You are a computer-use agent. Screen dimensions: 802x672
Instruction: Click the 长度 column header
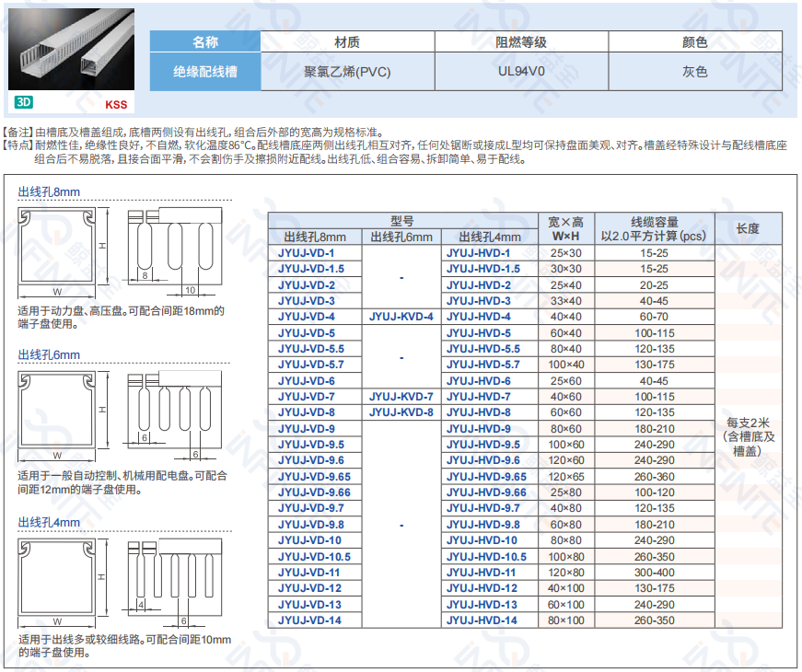click(749, 228)
